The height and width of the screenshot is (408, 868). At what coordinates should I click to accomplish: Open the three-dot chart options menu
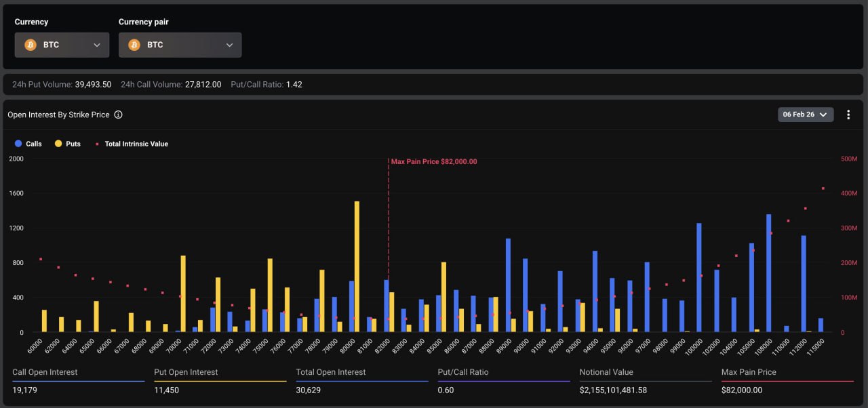click(x=848, y=115)
